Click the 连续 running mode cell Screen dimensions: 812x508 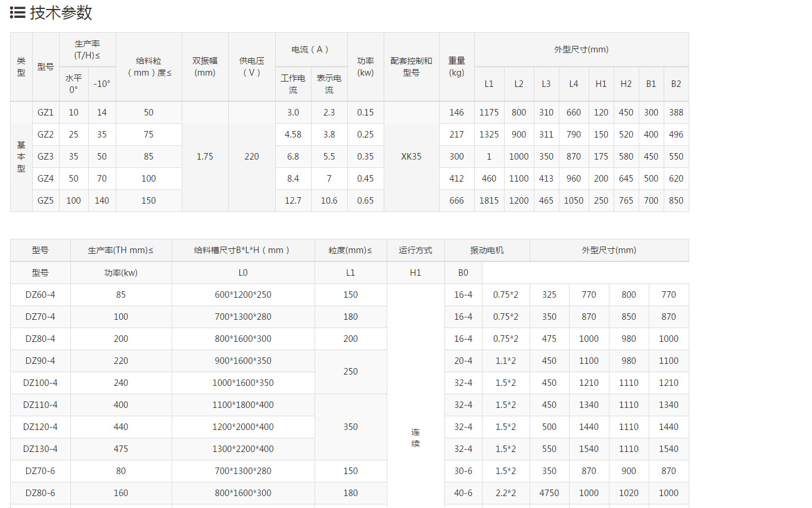[x=415, y=438]
